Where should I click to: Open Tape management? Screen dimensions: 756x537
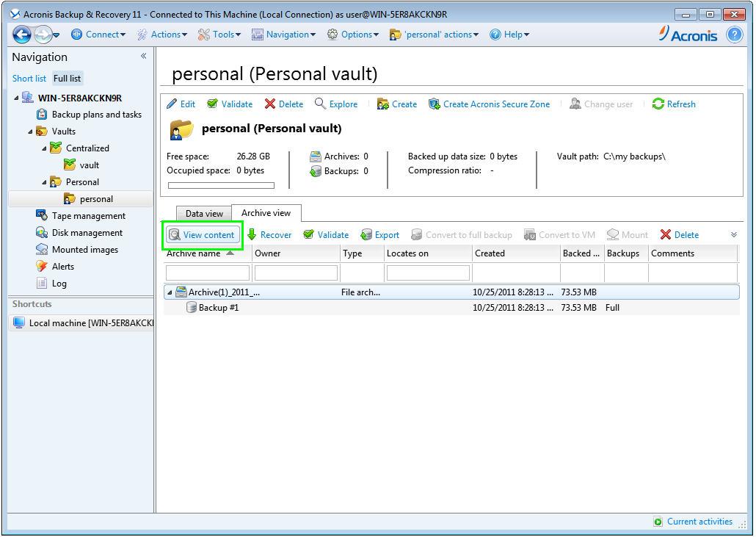[81, 216]
